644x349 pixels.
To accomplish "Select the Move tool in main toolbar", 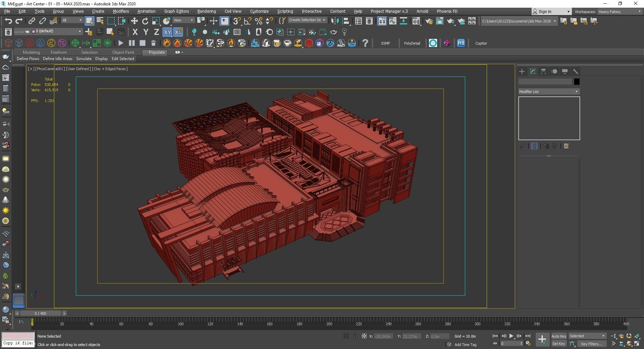I will click(x=134, y=21).
